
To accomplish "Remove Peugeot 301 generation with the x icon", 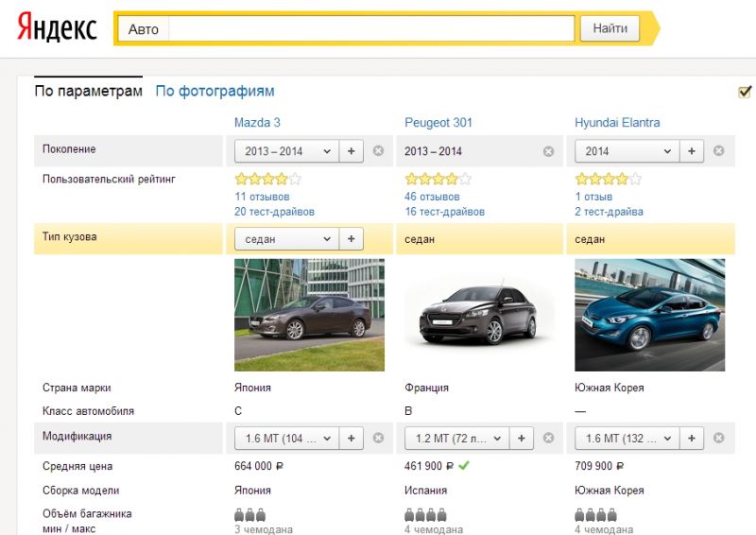I will [549, 151].
